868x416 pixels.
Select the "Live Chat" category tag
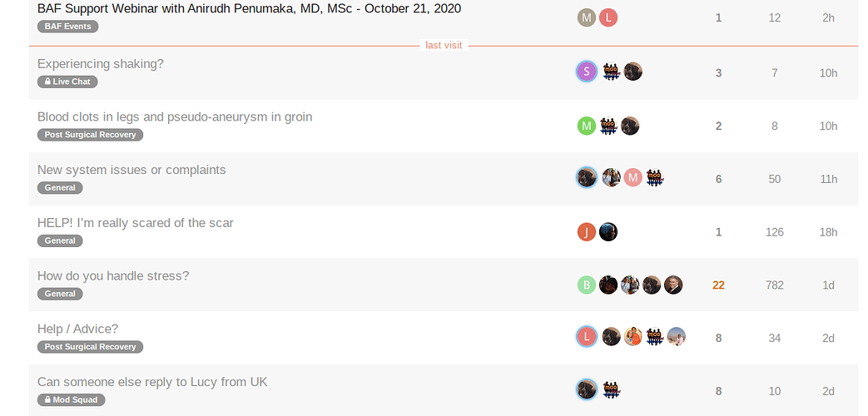68,82
